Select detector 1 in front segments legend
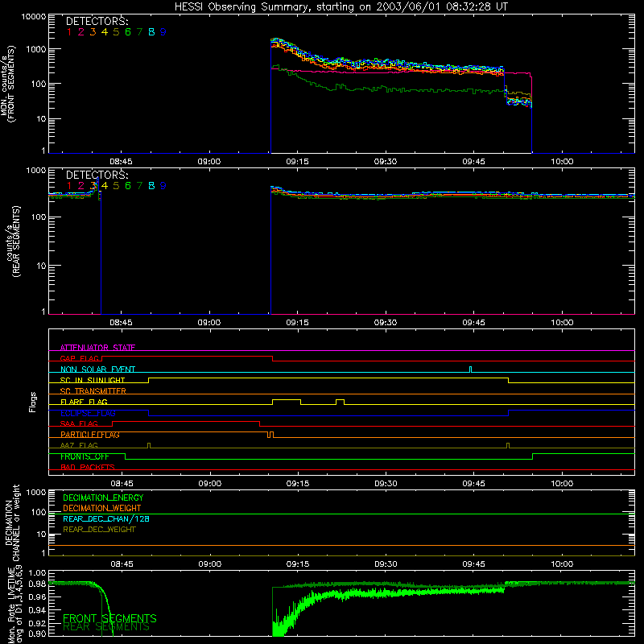The width and height of the screenshot is (644, 644). (x=69, y=32)
